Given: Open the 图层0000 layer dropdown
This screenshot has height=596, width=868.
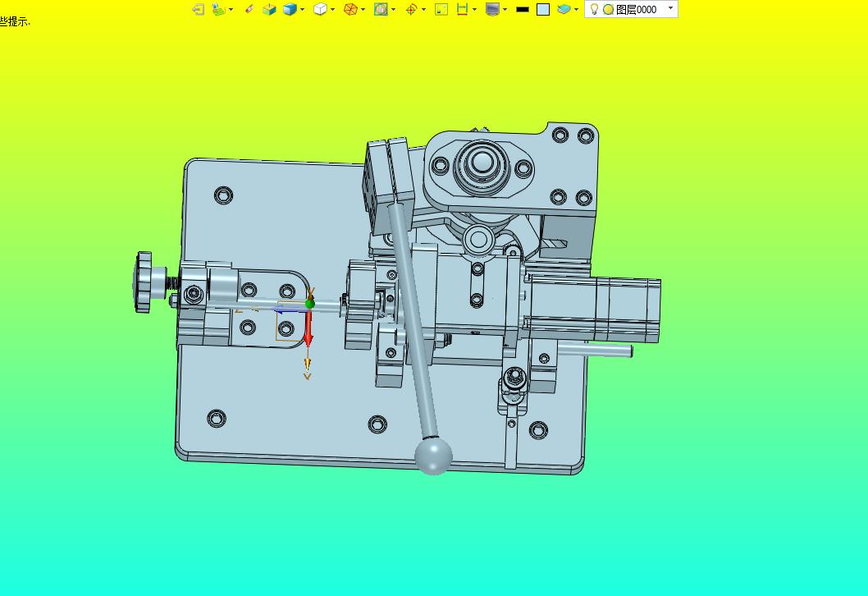Looking at the screenshot, I should (670, 8).
